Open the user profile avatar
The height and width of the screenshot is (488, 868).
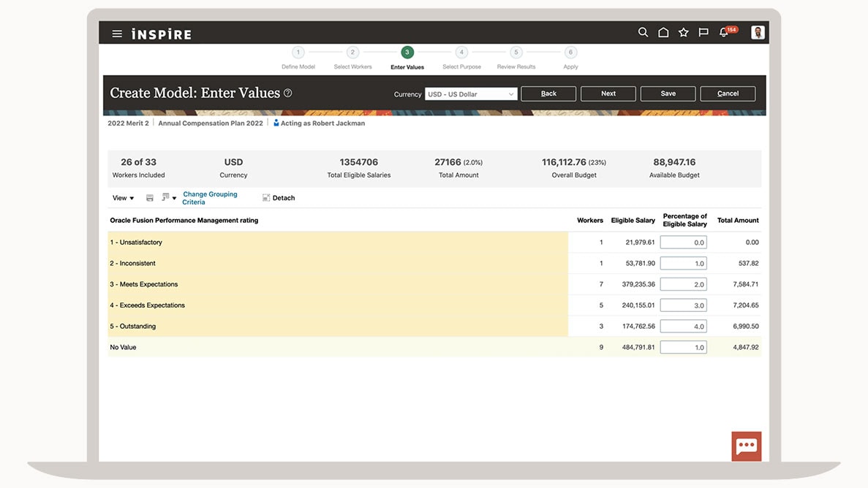point(758,32)
